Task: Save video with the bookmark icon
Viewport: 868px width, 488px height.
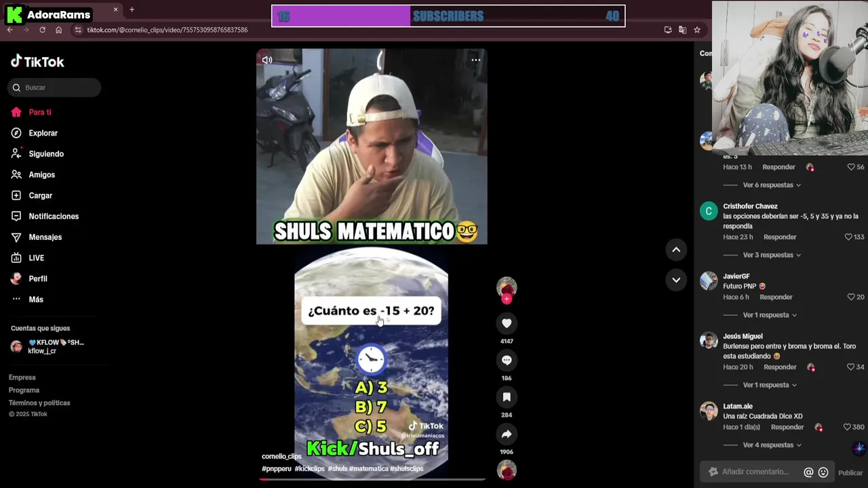Action: pos(507,396)
